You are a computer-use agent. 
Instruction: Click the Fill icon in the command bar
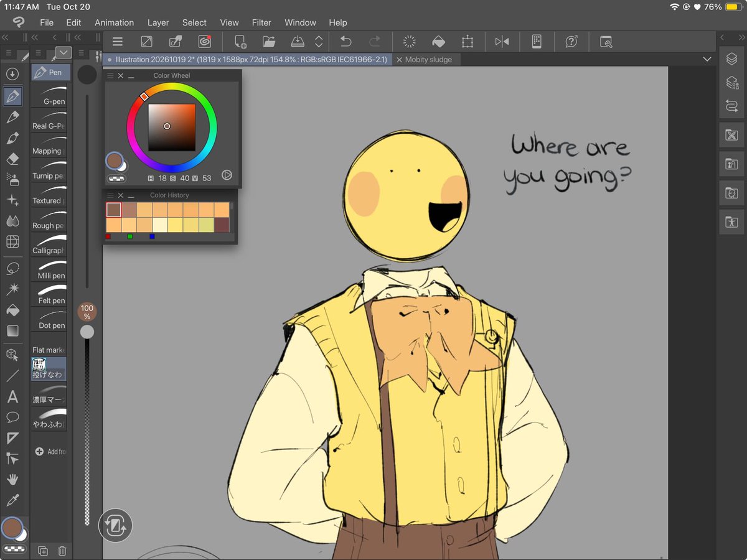[x=438, y=42]
